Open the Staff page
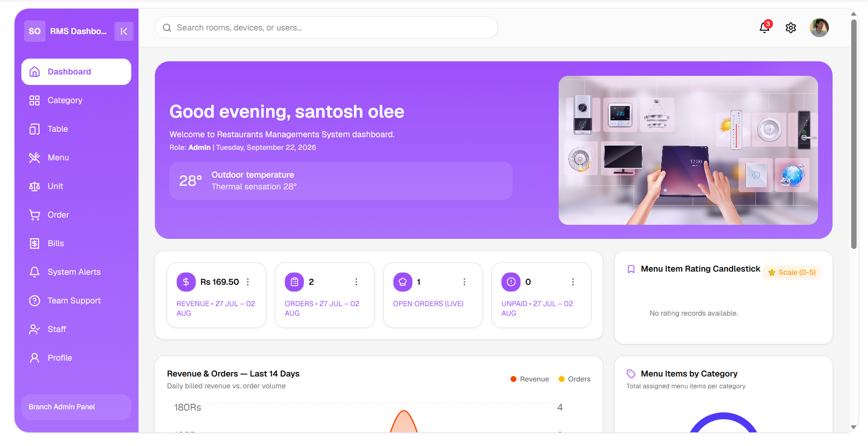868x446 pixels. 76,329
